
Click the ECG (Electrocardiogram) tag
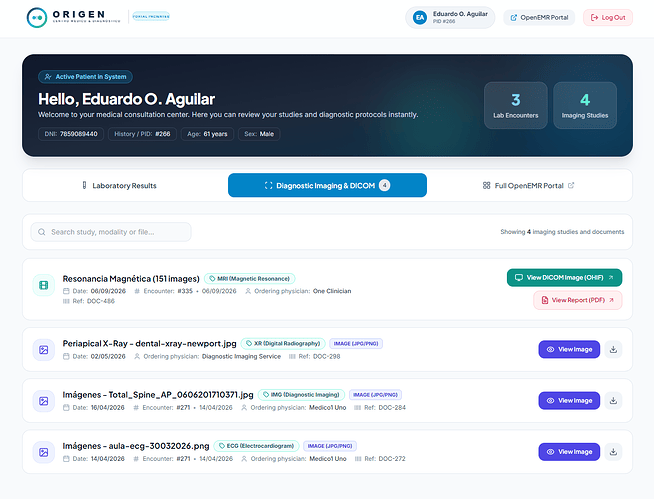pos(256,446)
